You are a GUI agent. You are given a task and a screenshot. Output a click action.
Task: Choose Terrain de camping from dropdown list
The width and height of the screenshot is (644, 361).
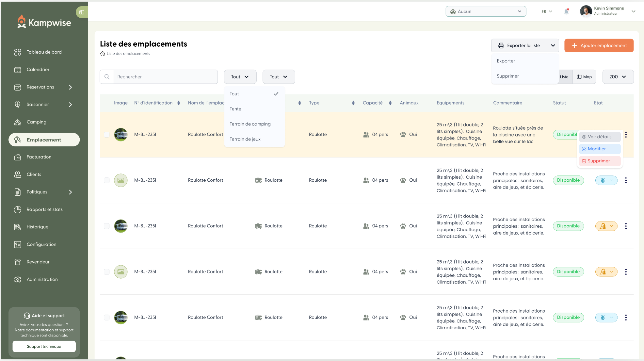pos(250,124)
